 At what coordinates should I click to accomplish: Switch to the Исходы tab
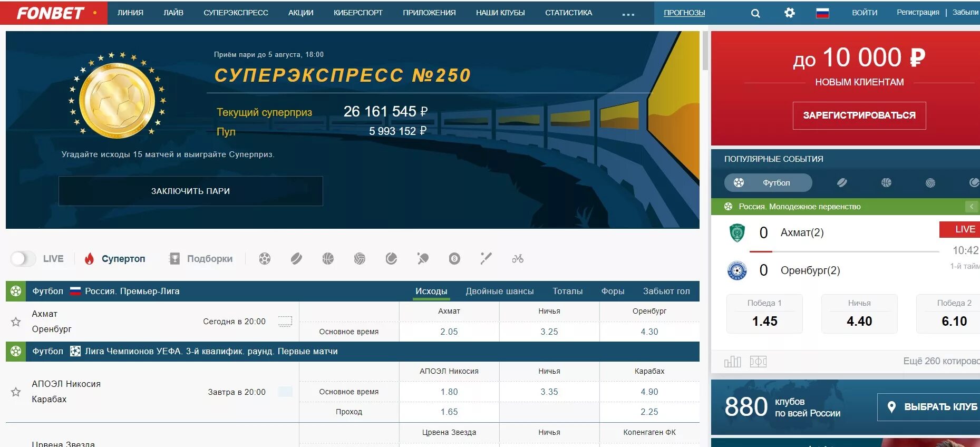[x=431, y=291]
